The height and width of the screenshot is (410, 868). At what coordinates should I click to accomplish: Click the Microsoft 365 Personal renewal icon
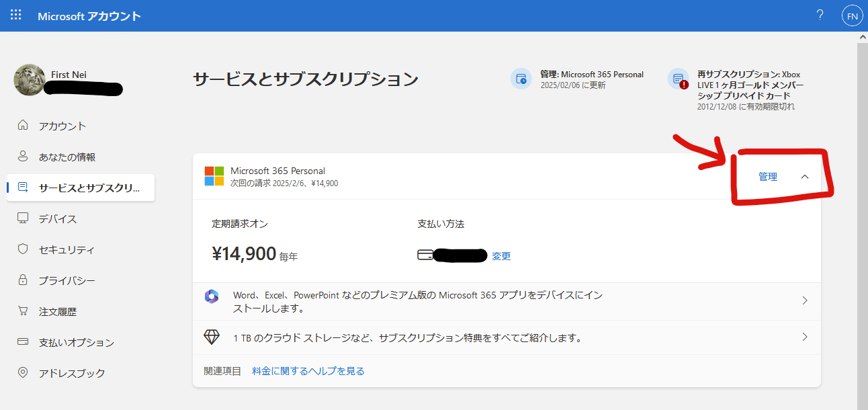[521, 79]
